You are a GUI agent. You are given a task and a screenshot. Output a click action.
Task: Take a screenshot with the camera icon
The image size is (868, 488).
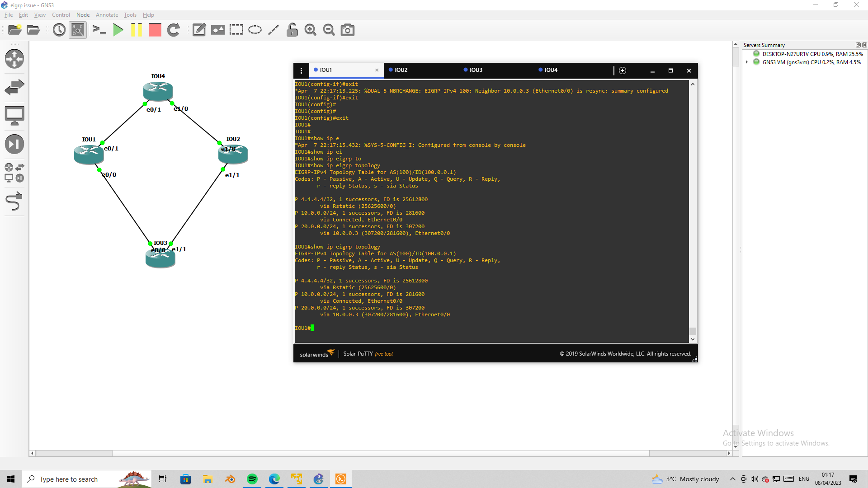point(347,30)
